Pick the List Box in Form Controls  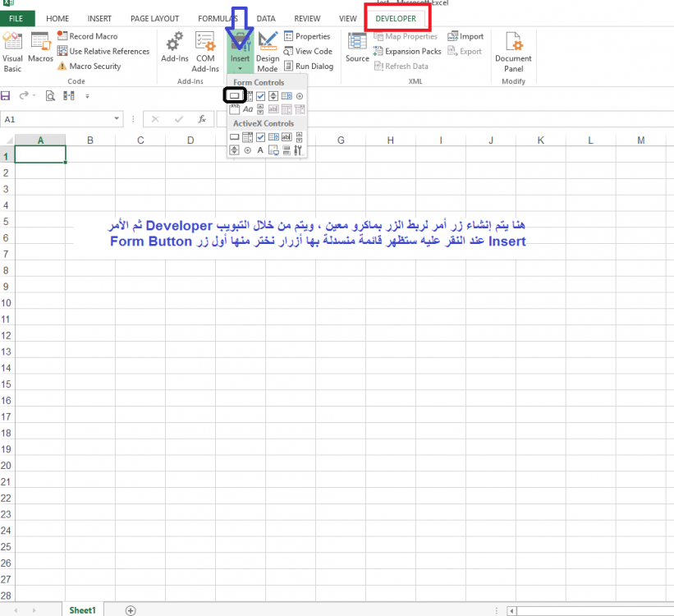pos(287,96)
